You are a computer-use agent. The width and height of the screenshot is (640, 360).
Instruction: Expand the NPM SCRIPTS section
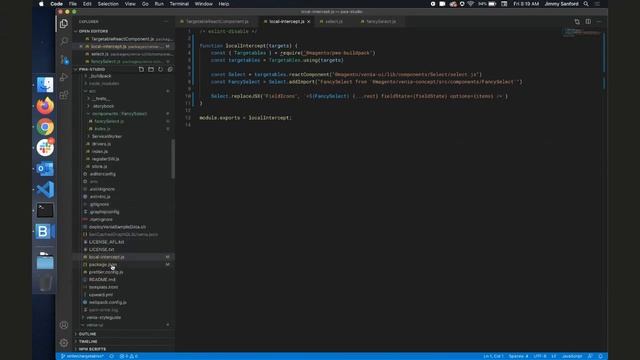pos(92,349)
